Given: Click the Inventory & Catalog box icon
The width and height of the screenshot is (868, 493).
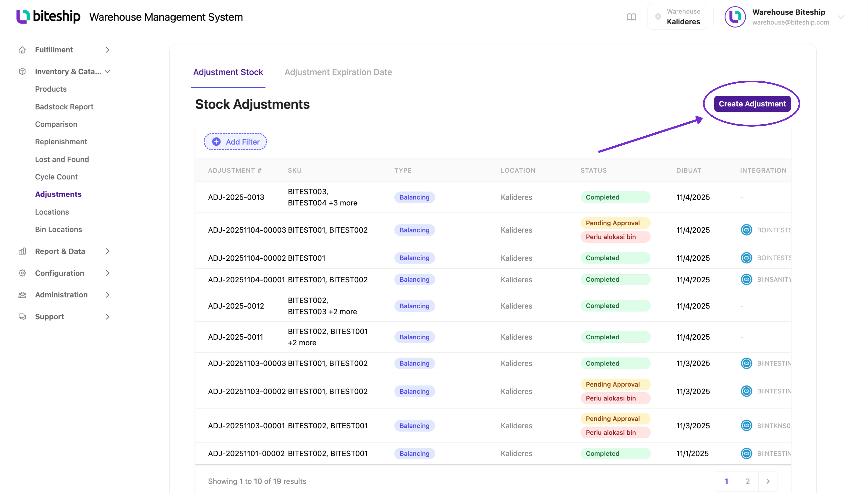Looking at the screenshot, I should [x=22, y=71].
